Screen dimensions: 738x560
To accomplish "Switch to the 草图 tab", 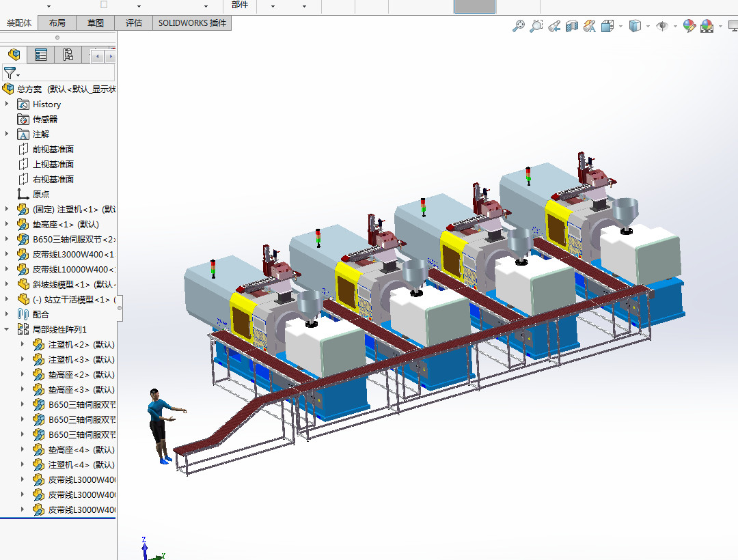I will (96, 23).
